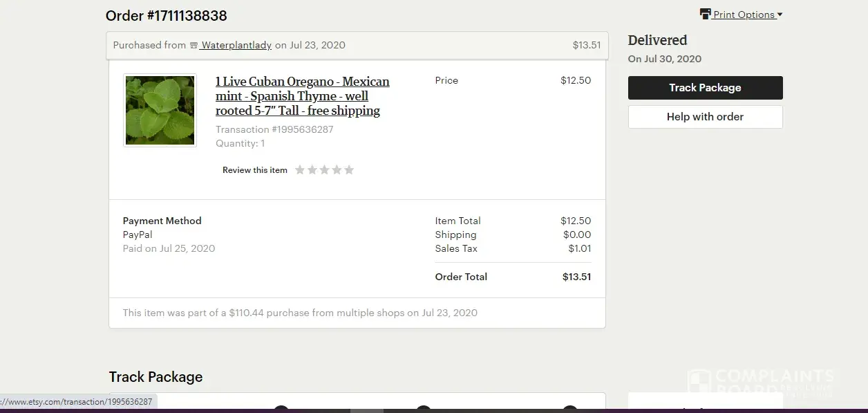Screen dimensions: 868x413
Task: Rate the item three stars
Action: [x=325, y=169]
